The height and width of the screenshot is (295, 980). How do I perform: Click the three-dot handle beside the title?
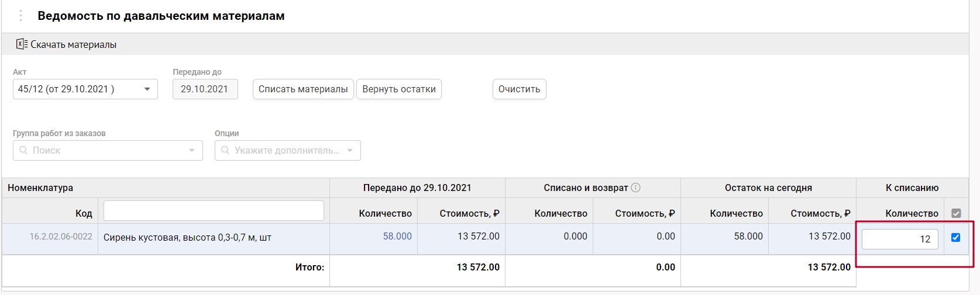(20, 16)
